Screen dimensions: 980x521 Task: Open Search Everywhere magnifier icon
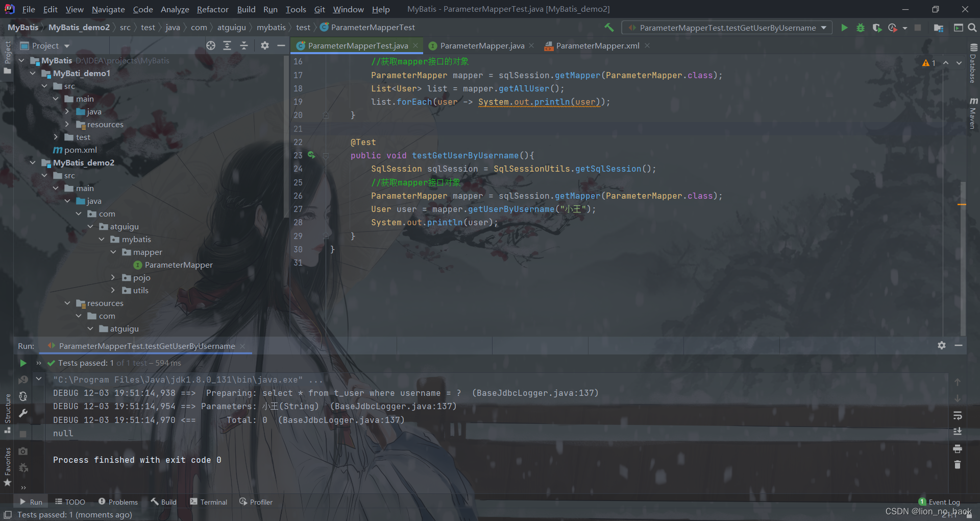972,28
